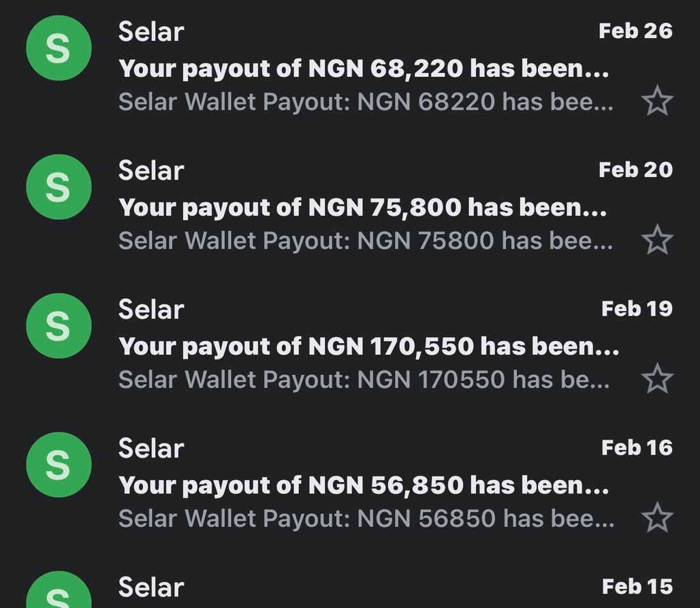Screen dimensions: 700x608
Task: Open preview text 'NGN 170550 has be...'
Action: click(x=364, y=380)
